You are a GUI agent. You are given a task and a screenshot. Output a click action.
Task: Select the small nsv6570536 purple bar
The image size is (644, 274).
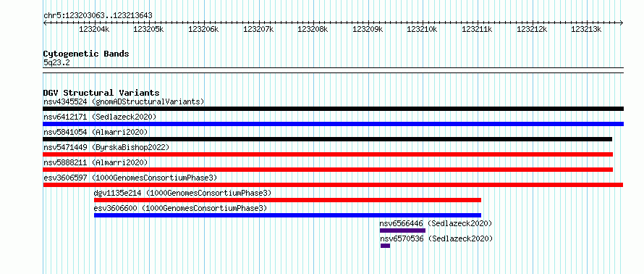click(385, 246)
